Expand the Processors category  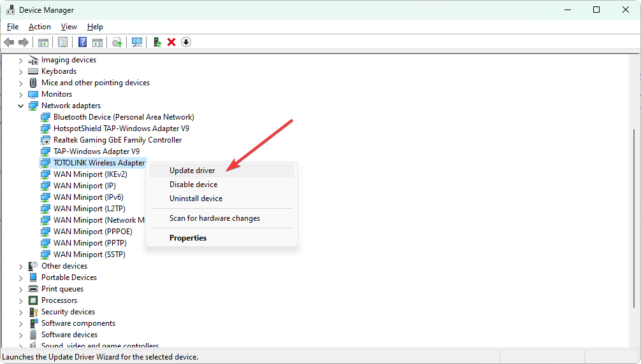[20, 301]
